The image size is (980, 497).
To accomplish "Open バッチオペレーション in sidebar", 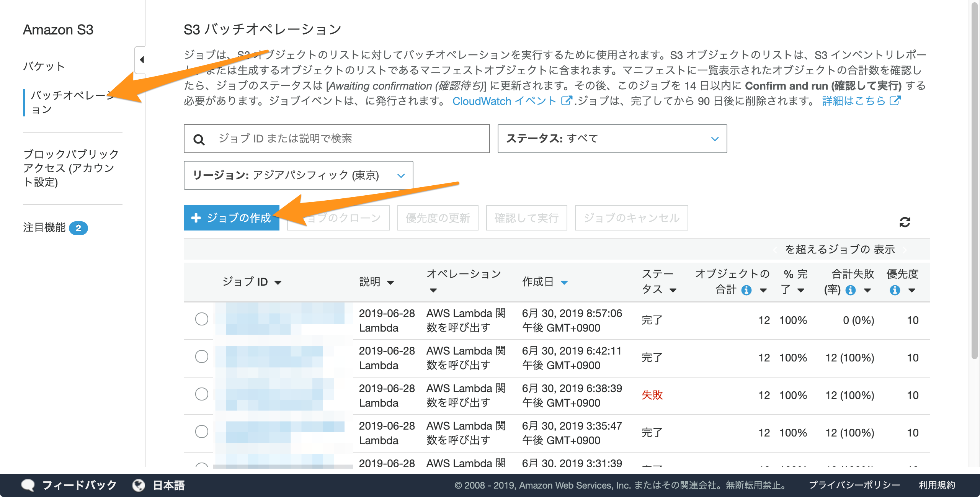I will click(x=72, y=102).
